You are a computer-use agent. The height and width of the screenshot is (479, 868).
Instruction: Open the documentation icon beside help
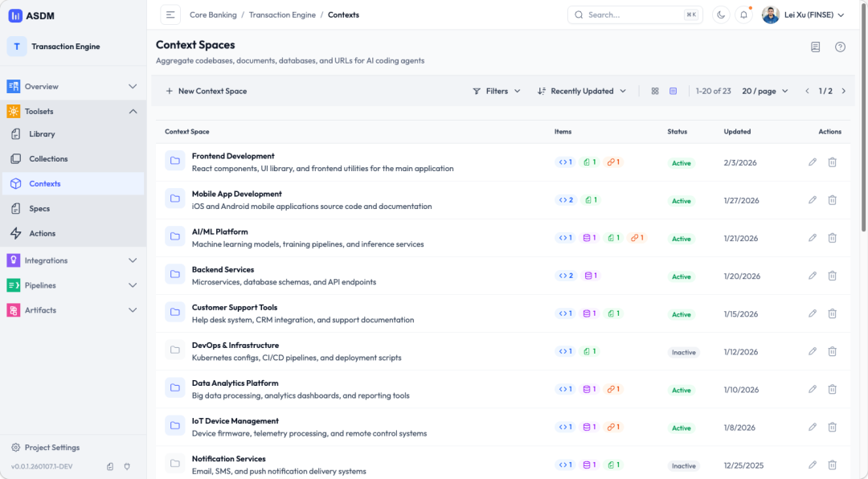click(816, 47)
